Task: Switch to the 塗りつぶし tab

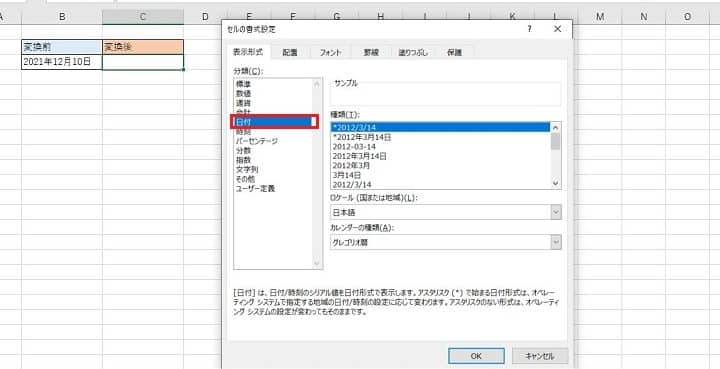Action: [x=413, y=53]
